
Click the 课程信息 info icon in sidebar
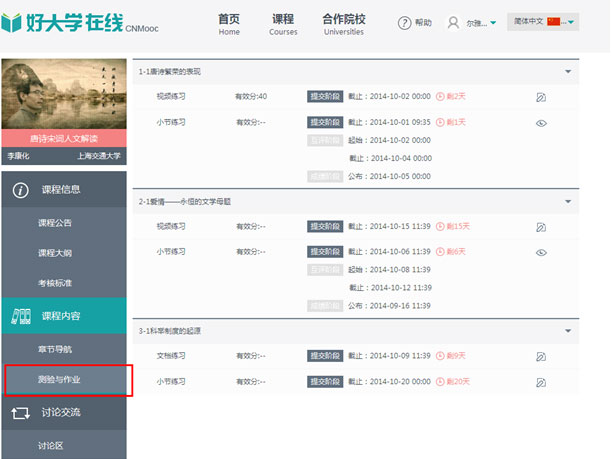pyautogui.click(x=21, y=190)
